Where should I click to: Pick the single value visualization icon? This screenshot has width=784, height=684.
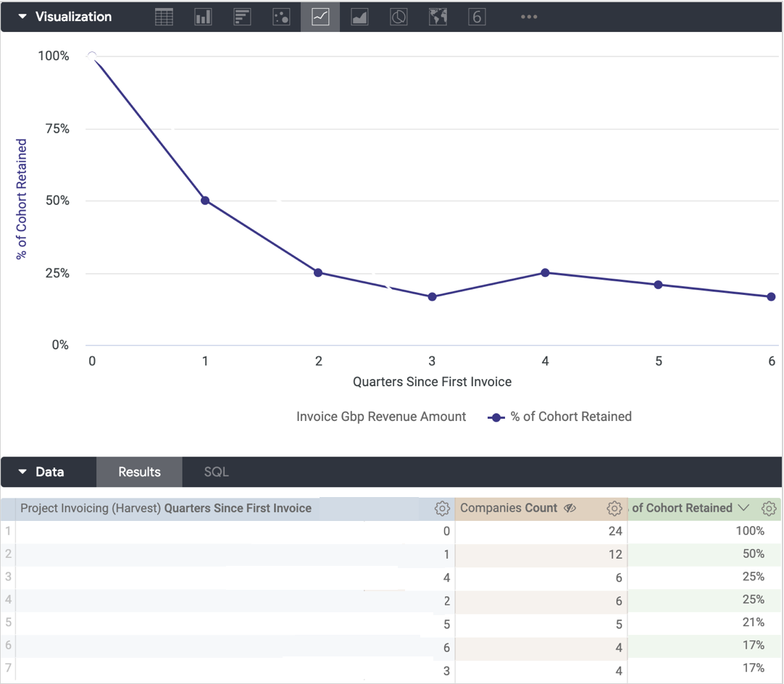click(x=477, y=17)
